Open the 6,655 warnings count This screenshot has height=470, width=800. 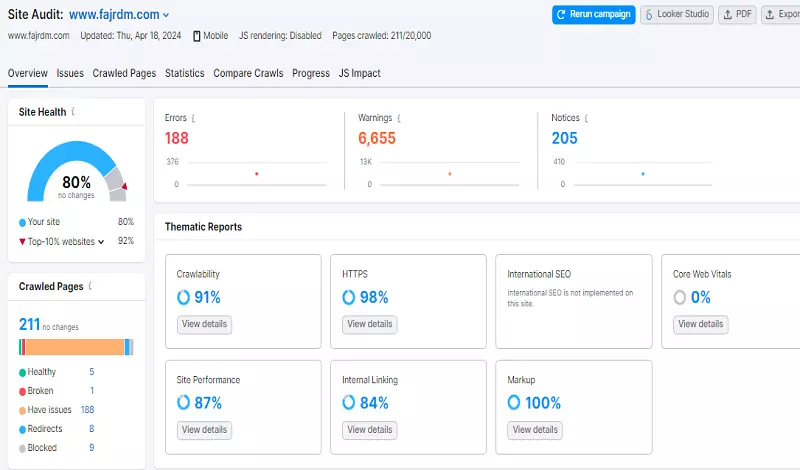click(377, 138)
